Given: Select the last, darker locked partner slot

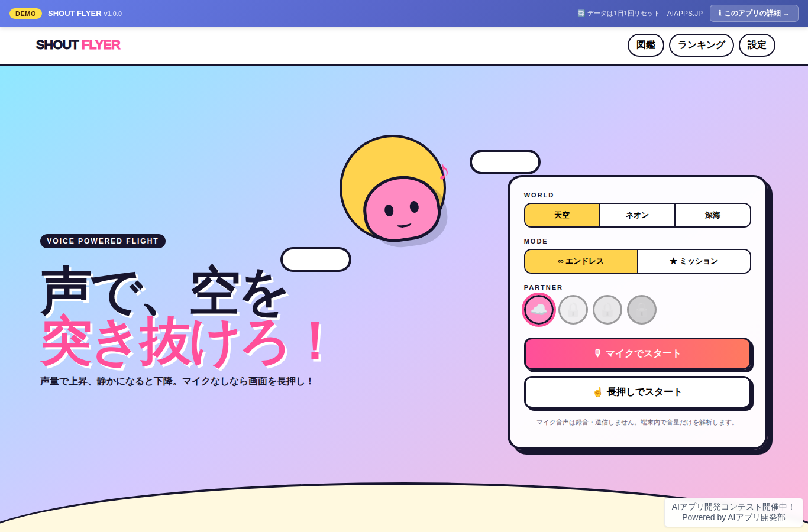Looking at the screenshot, I should pos(642,310).
